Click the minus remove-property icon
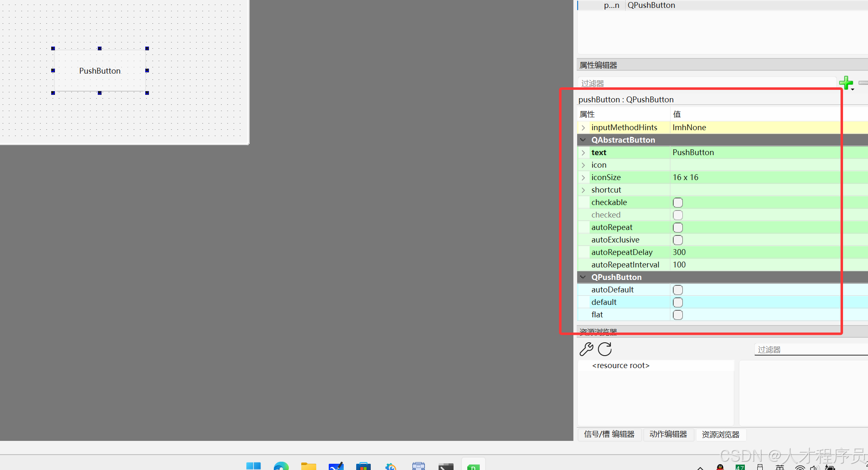868x470 pixels. pos(863,83)
